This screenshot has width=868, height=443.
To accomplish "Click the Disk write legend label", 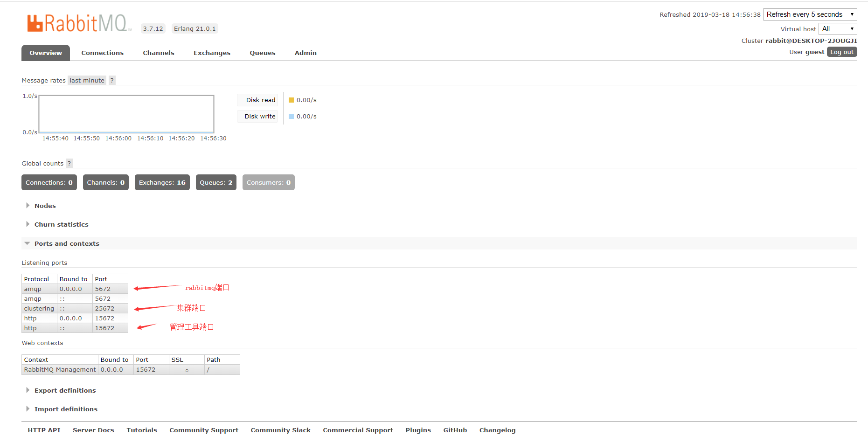I will 258,116.
